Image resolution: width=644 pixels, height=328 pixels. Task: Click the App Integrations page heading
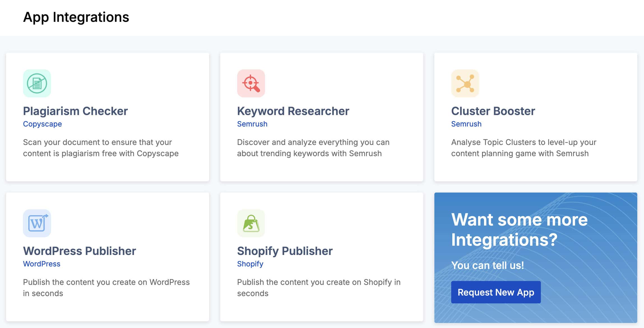(76, 17)
